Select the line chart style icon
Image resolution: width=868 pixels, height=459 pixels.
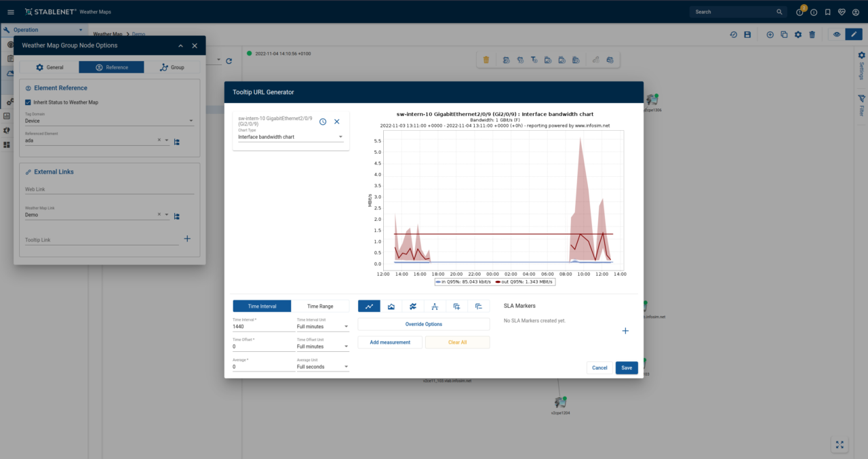[x=369, y=306]
